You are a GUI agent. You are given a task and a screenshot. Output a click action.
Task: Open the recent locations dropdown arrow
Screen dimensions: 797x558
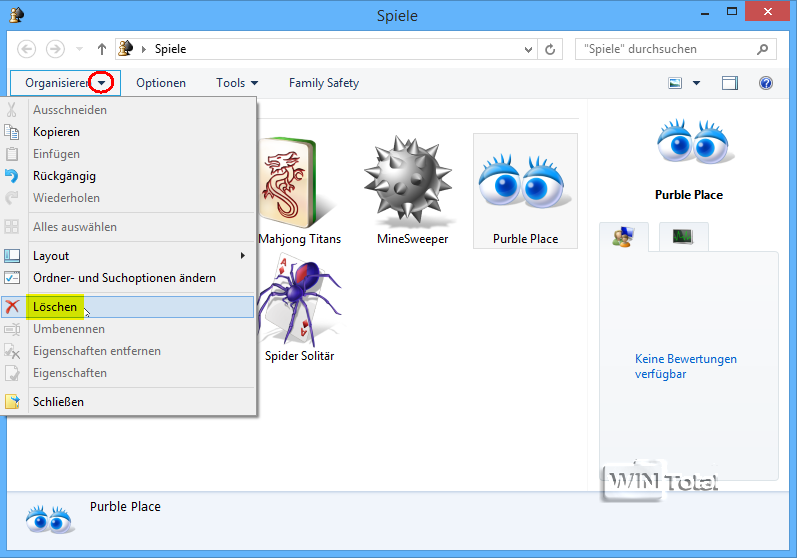(x=79, y=49)
